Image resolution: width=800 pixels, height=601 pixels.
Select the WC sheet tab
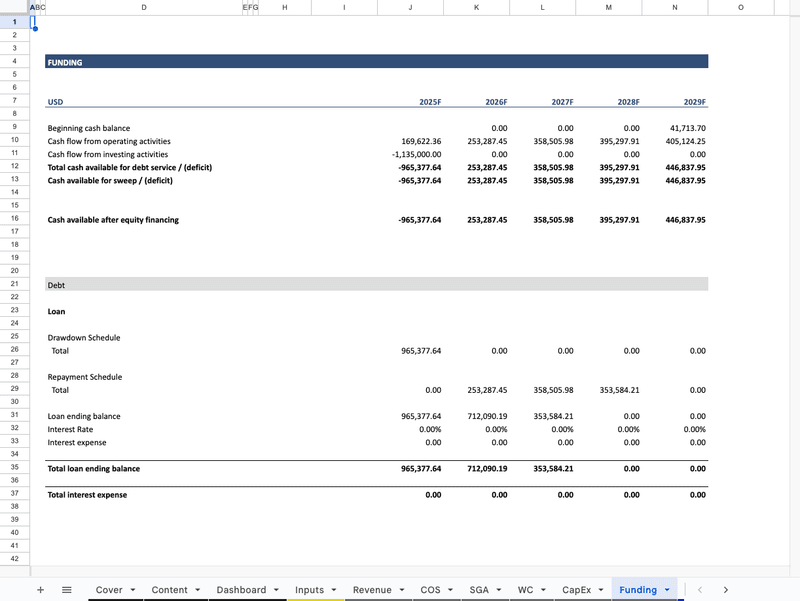pos(525,590)
